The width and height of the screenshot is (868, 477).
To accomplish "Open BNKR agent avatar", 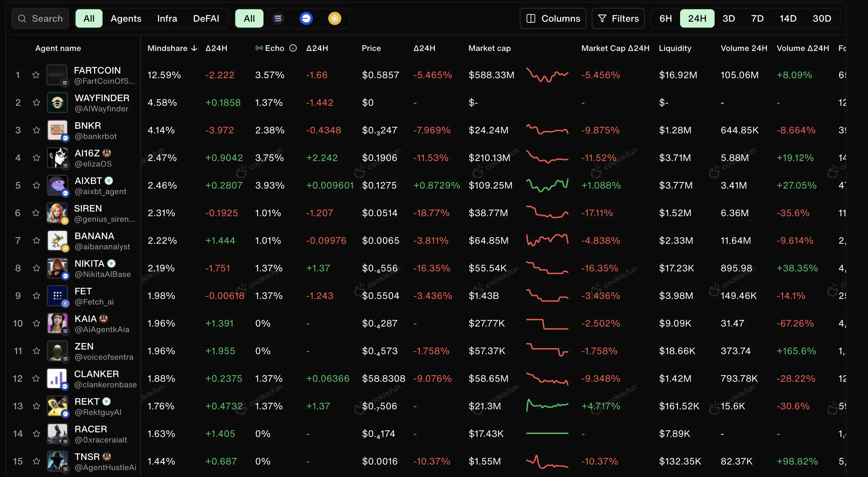I will pyautogui.click(x=57, y=130).
